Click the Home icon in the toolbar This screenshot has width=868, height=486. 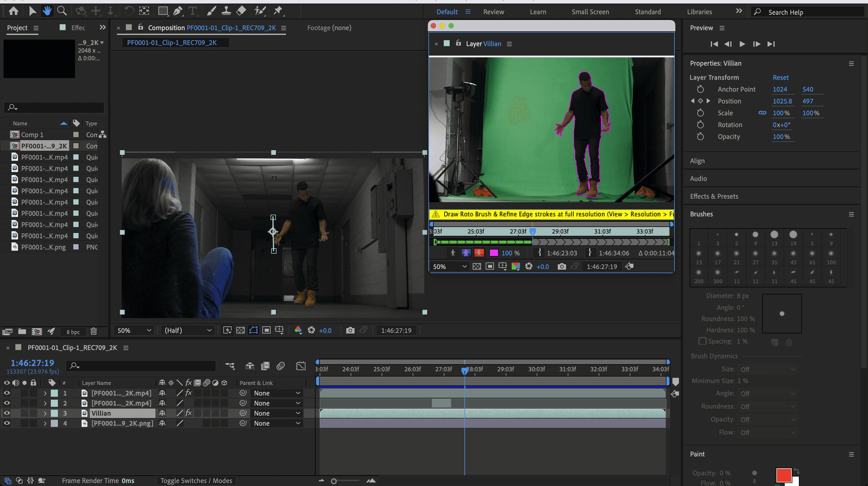click(x=14, y=11)
